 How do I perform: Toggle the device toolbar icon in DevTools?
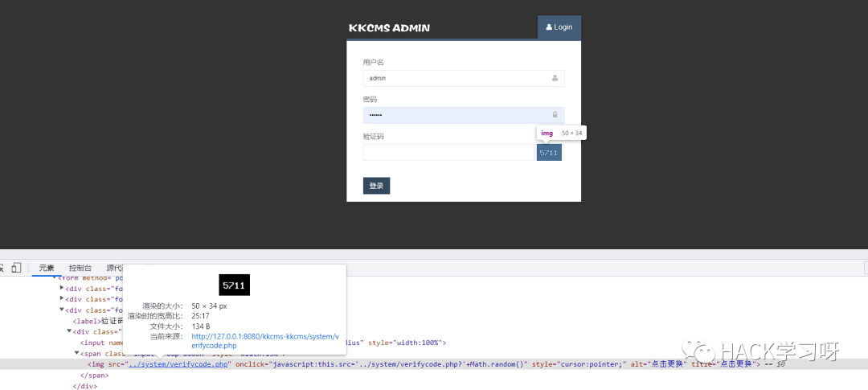click(x=16, y=268)
